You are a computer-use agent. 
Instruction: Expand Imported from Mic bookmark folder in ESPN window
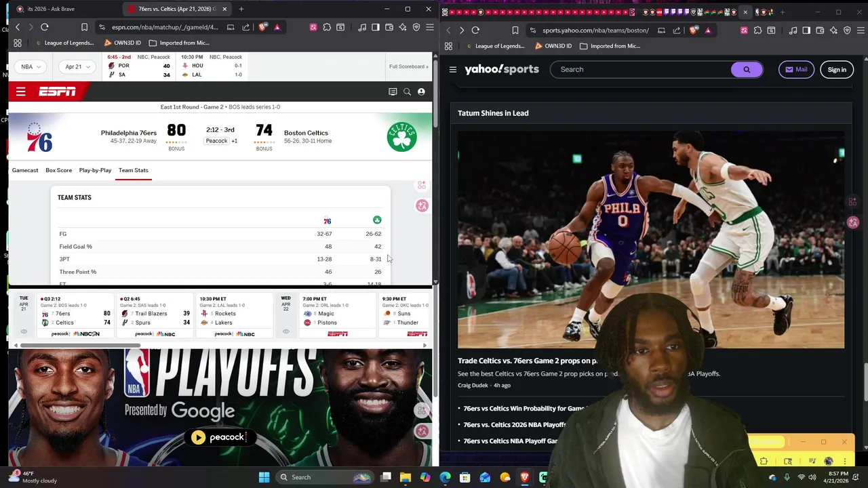[x=179, y=43]
